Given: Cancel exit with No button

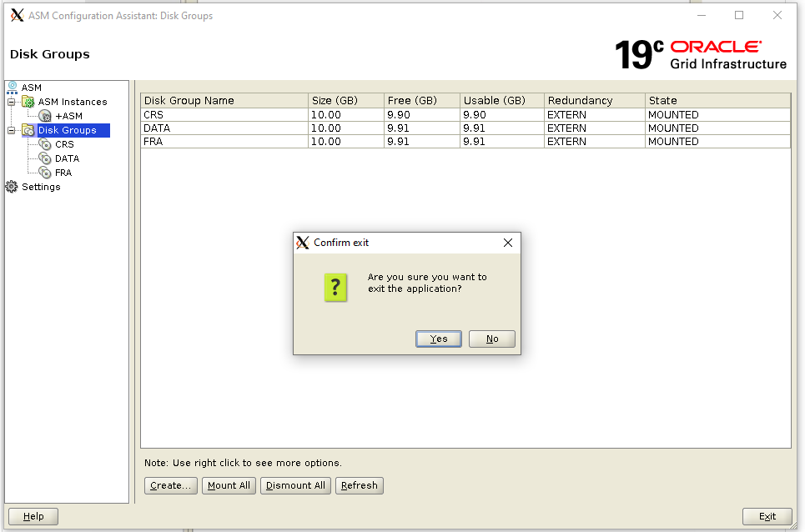Looking at the screenshot, I should pos(492,339).
